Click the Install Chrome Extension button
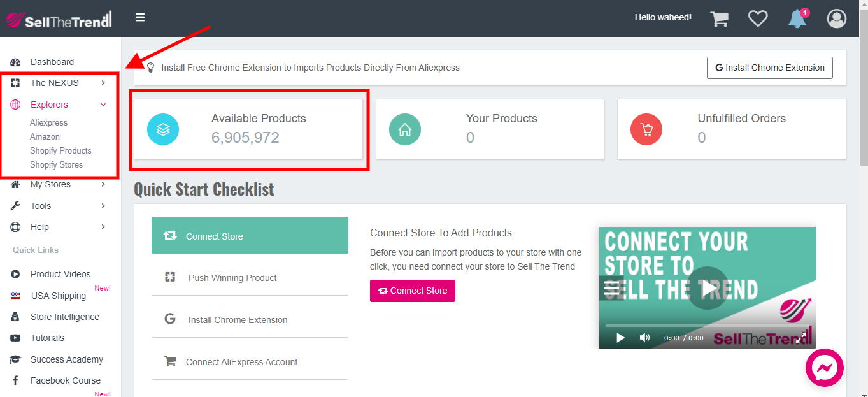This screenshot has height=397, width=868. pyautogui.click(x=769, y=68)
